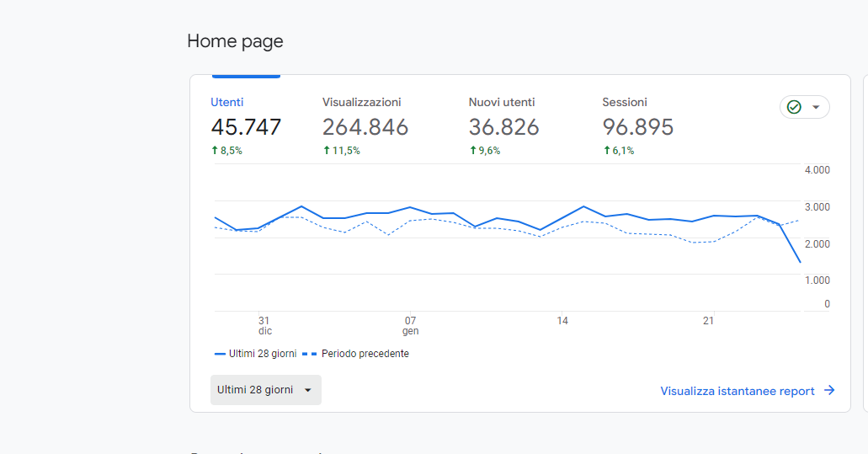
Task: Toggle the Ultimi 28 giorni legend label
Action: [263, 354]
